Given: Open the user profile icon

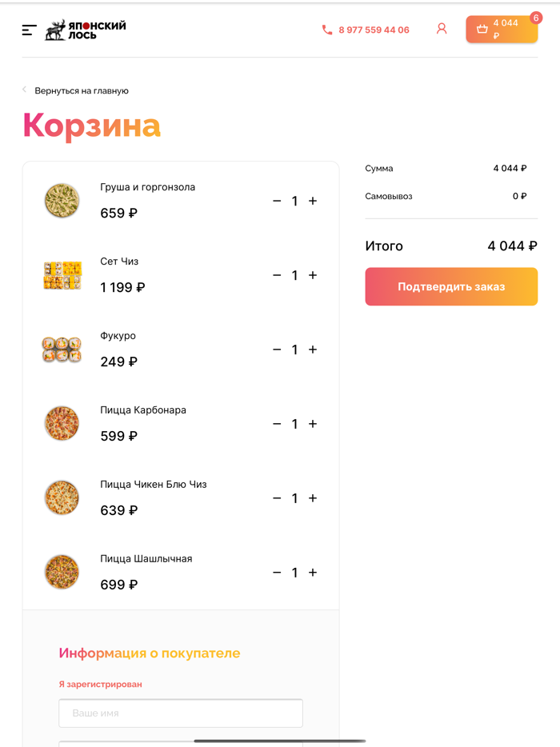Looking at the screenshot, I should pyautogui.click(x=442, y=28).
